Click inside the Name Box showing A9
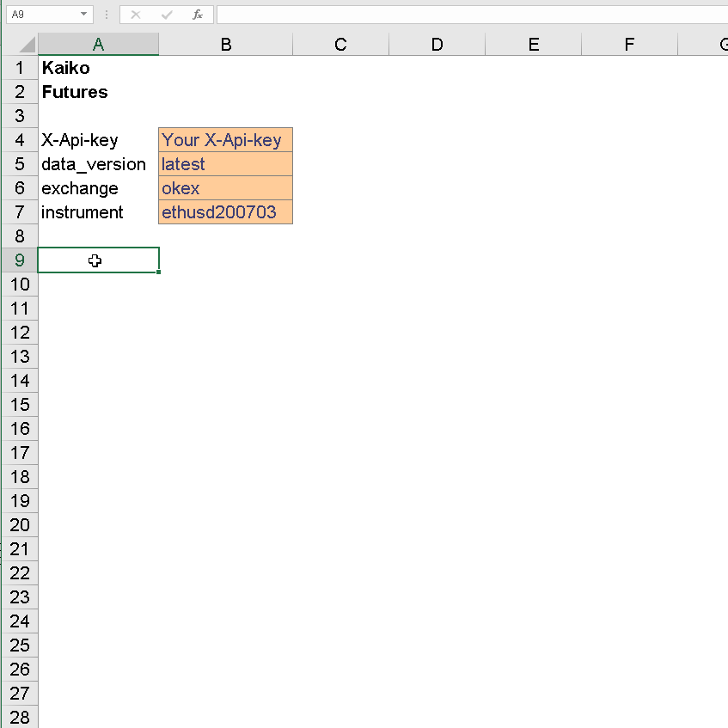 point(39,14)
